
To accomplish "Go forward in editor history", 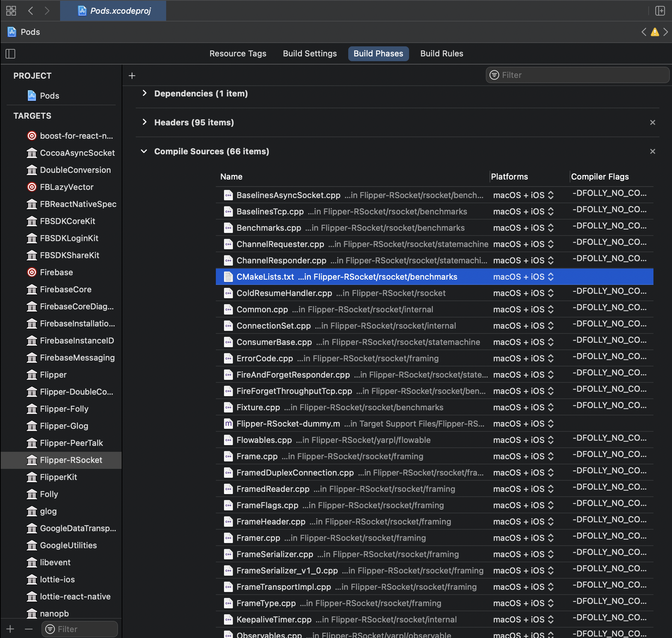I will pos(47,11).
